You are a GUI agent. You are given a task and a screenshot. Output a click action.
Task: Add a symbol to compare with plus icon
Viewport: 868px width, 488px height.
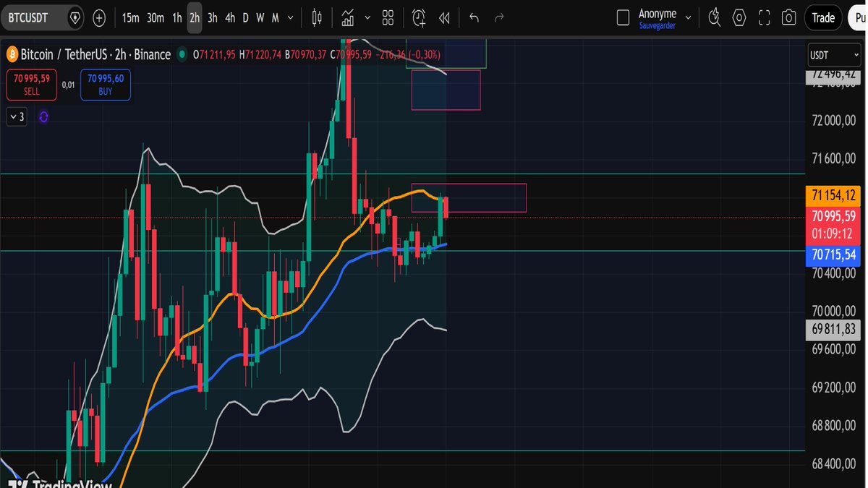click(x=99, y=17)
